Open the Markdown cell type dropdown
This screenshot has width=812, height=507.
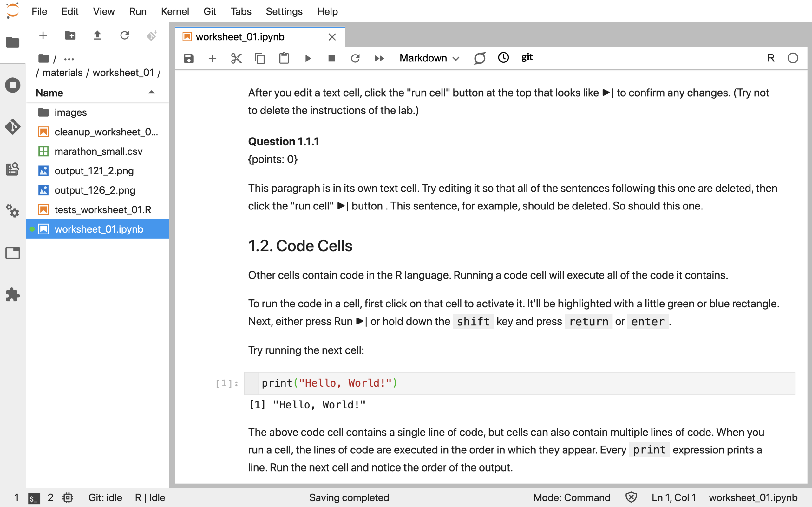(429, 58)
